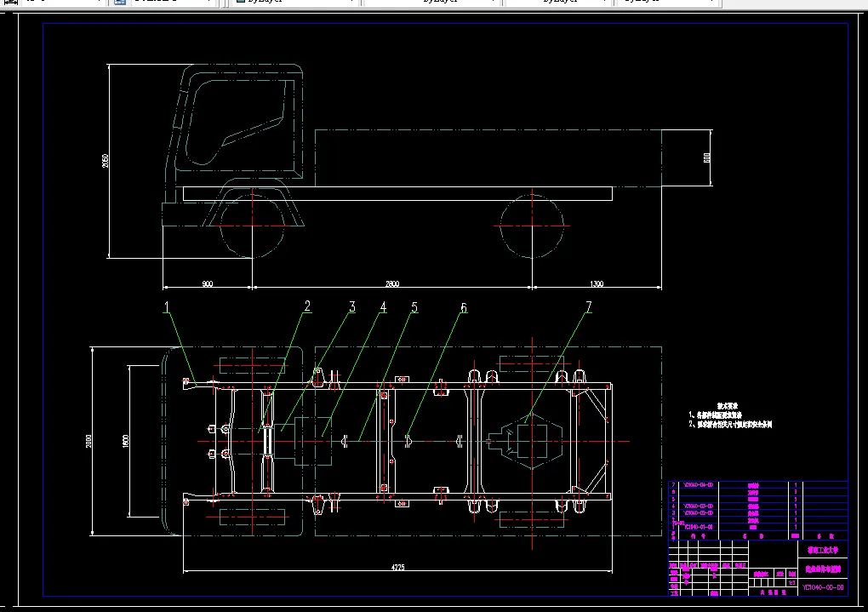Select the 2800 wheelbase dimension text
Viewport: 868px width, 612px height.
(392, 283)
